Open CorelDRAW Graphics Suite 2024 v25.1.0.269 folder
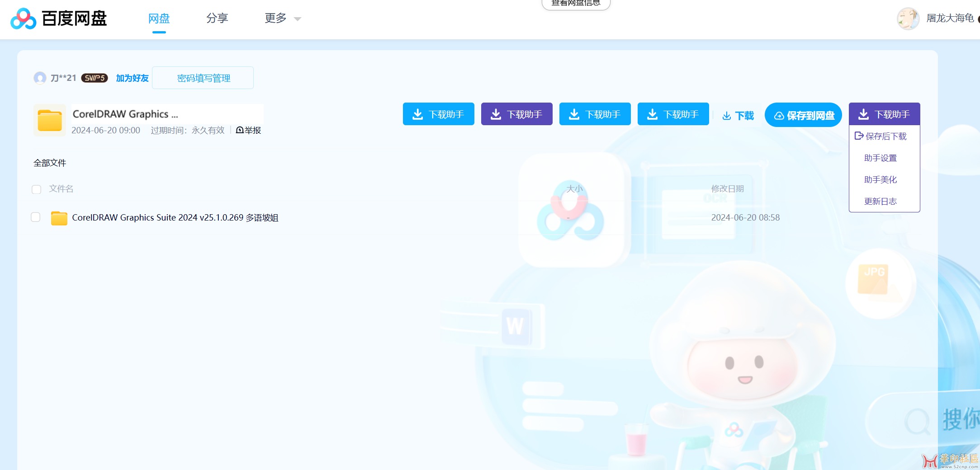The width and height of the screenshot is (980, 470). (x=175, y=217)
